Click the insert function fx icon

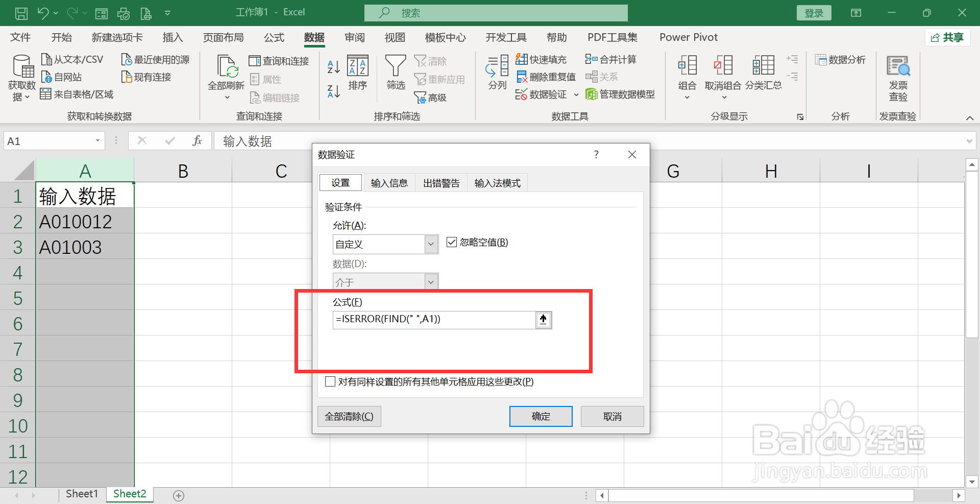click(x=198, y=141)
